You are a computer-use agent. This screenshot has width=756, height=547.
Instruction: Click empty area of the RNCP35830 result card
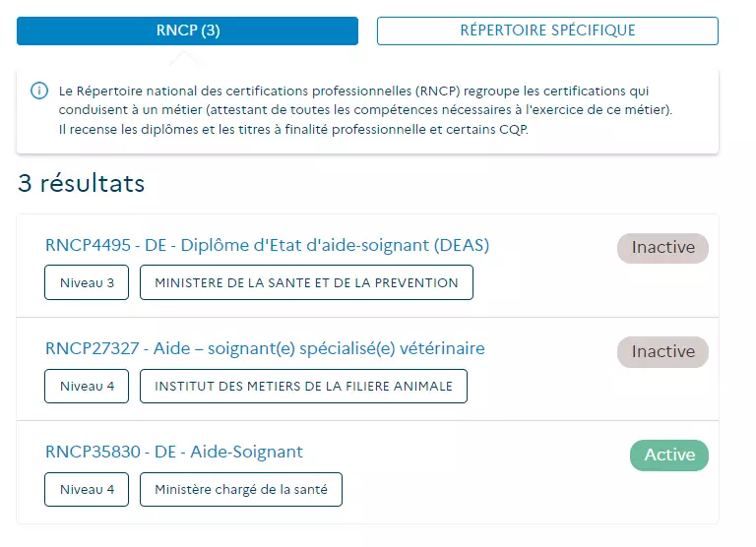click(x=482, y=489)
